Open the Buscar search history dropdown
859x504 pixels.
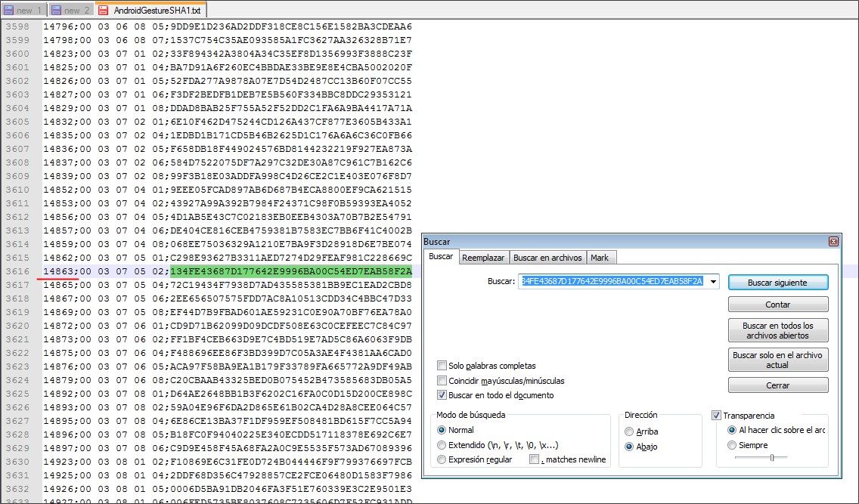[714, 280]
